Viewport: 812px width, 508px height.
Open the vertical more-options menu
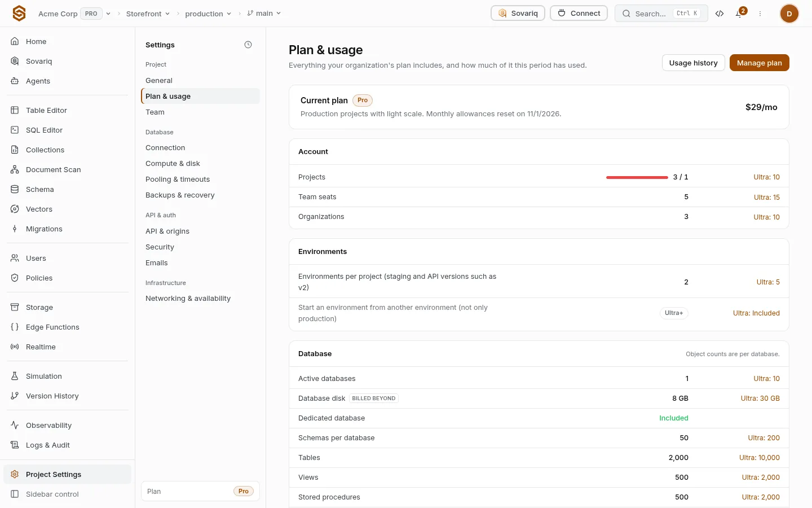[760, 14]
